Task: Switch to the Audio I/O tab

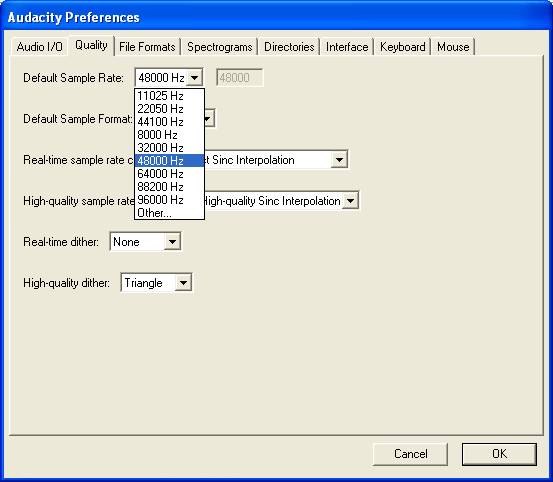Action: [40, 47]
